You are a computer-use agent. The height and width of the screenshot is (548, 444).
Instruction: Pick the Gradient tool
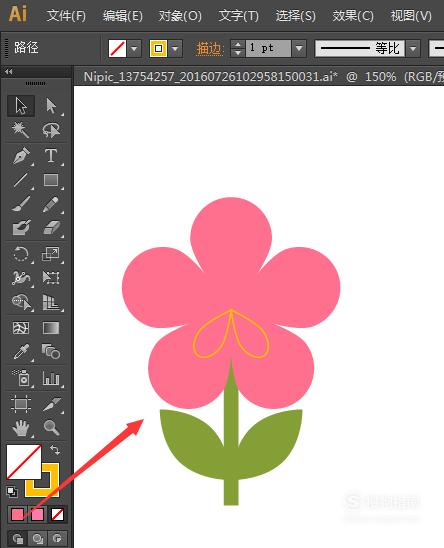(51, 328)
